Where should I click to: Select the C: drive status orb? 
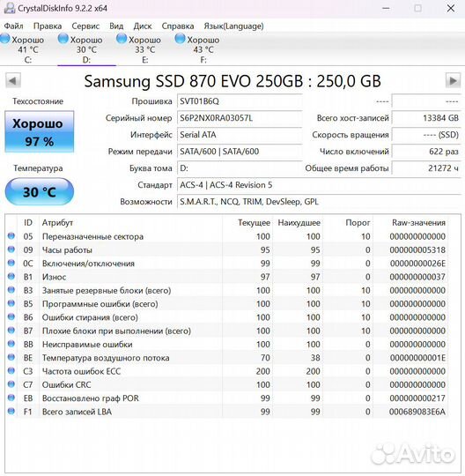tap(5, 39)
